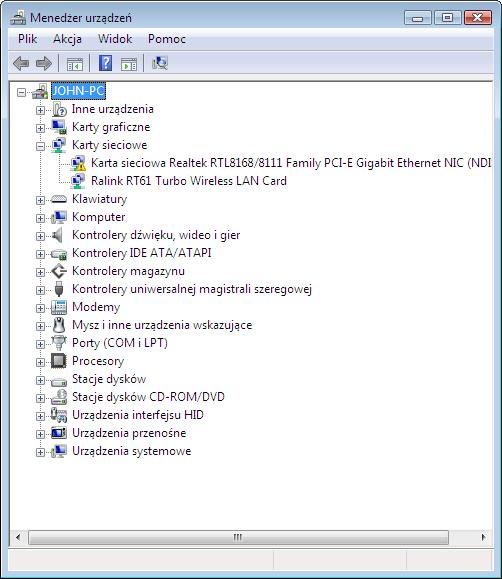Select Karta sieciowa Realtek RTL8168/8111 entry
Screen dimensions: 502x579
(x=291, y=163)
